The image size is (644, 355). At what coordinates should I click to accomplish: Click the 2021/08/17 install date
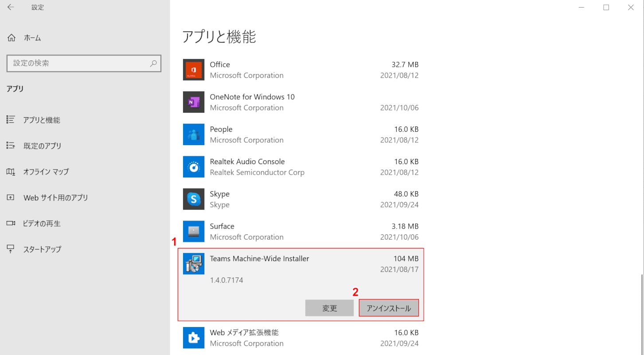point(399,270)
